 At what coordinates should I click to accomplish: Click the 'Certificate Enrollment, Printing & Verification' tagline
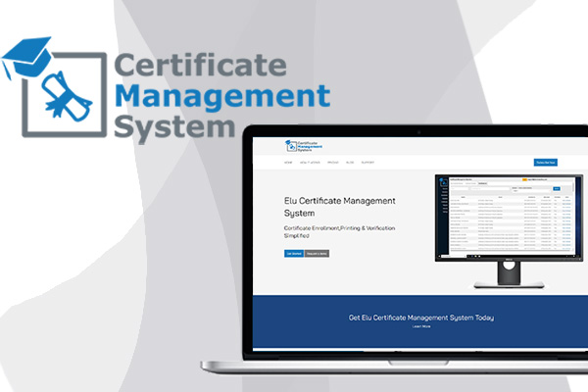339,231
